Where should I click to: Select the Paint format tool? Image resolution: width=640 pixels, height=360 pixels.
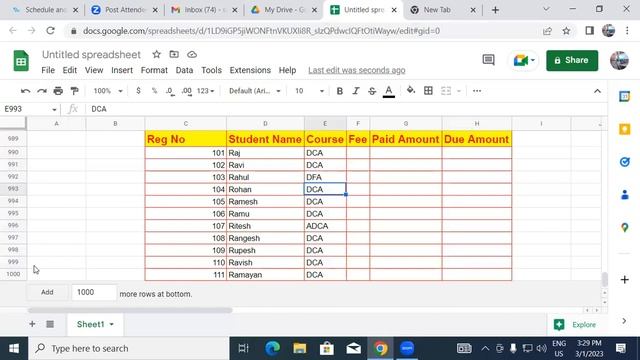(74, 91)
